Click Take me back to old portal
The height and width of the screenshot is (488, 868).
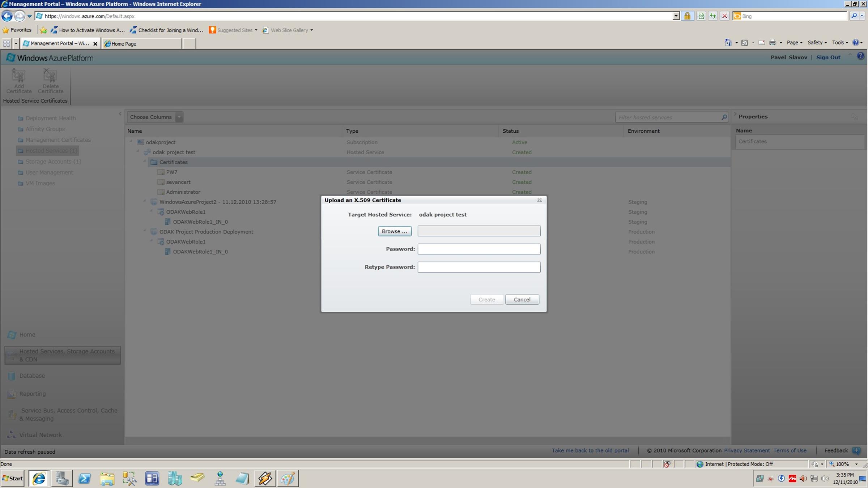pos(590,451)
